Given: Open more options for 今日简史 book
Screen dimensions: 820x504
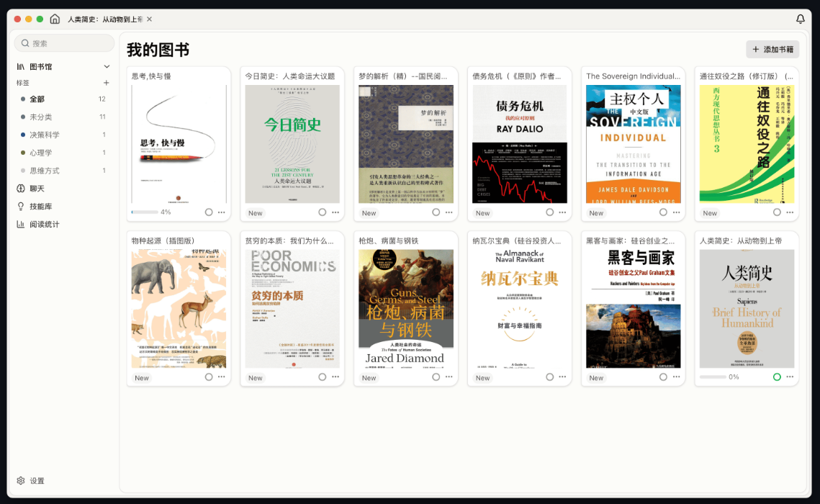Looking at the screenshot, I should 335,212.
